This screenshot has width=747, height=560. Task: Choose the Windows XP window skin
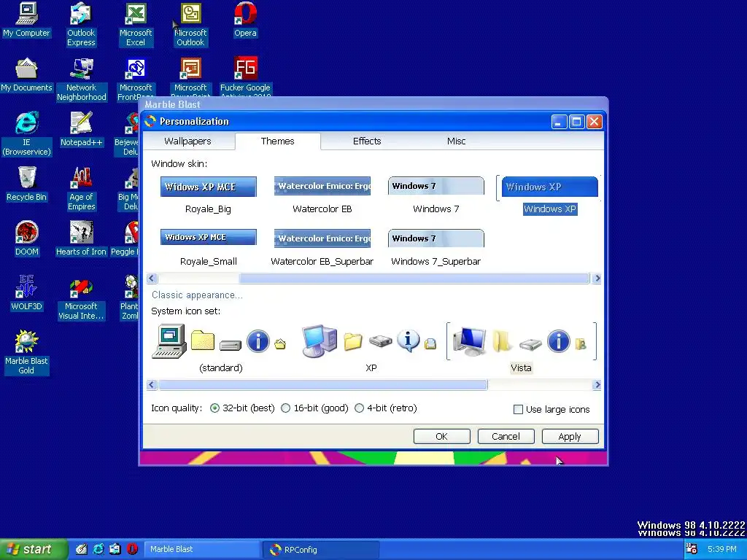(550, 195)
